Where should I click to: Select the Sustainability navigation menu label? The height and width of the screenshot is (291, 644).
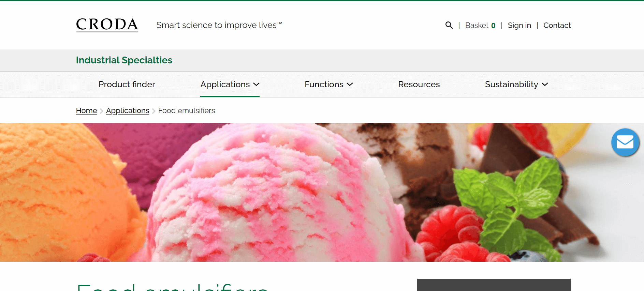click(x=511, y=85)
